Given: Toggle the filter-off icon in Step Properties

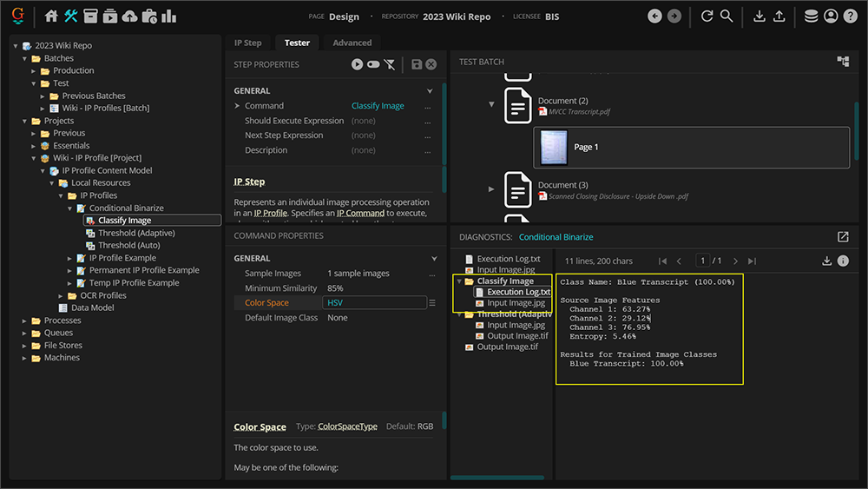Looking at the screenshot, I should pyautogui.click(x=390, y=64).
